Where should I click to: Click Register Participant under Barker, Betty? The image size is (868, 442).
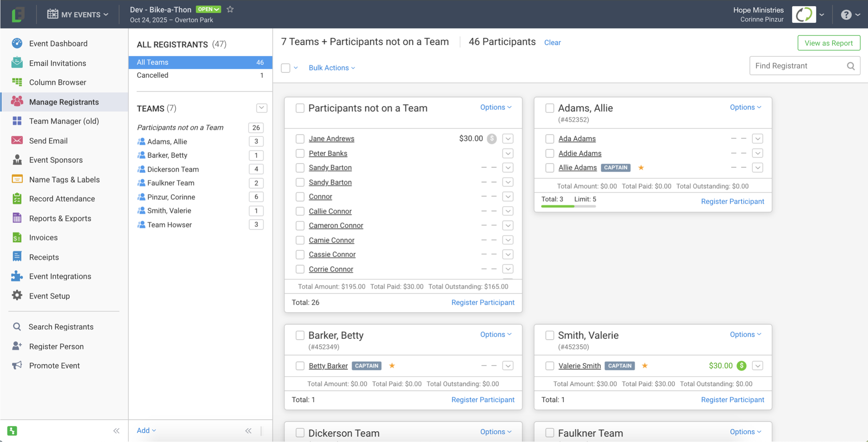[483, 399]
